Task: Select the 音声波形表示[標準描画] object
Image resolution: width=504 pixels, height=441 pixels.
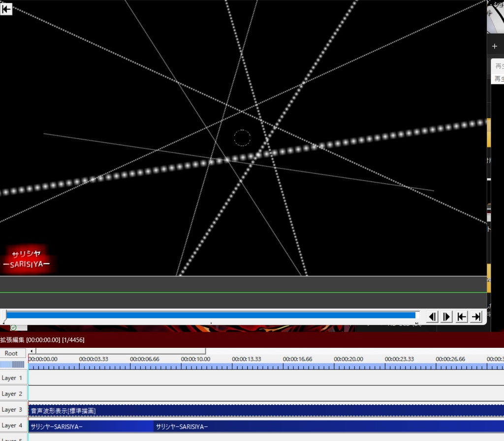Action: tap(266, 411)
